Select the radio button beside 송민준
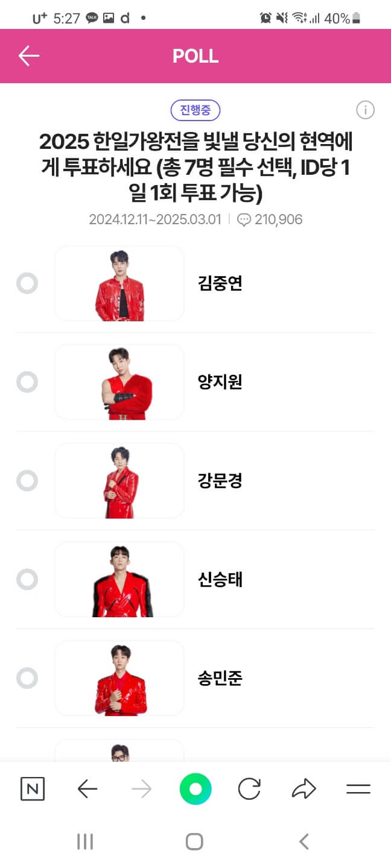Screen dimensions: 391x868 pos(27,678)
